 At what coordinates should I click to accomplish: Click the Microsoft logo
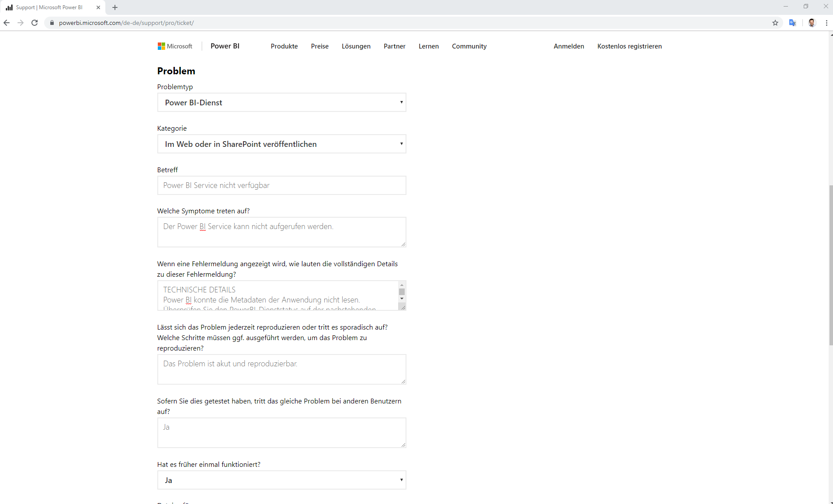pos(175,46)
